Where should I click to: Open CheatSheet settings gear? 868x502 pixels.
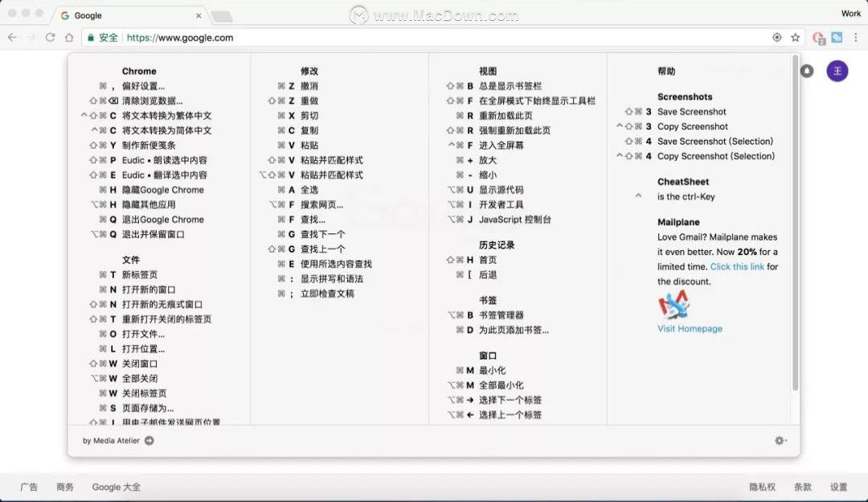(780, 441)
